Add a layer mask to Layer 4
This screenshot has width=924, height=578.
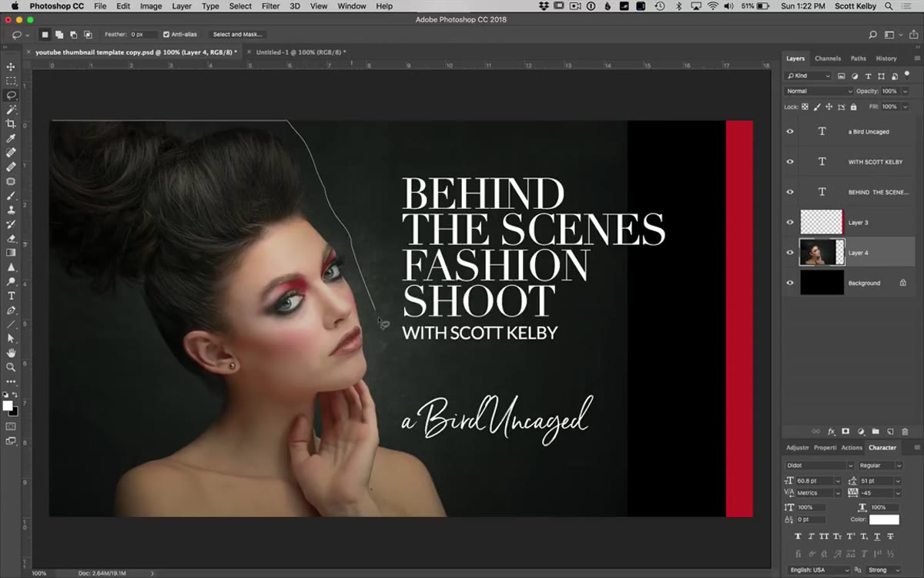(x=845, y=432)
